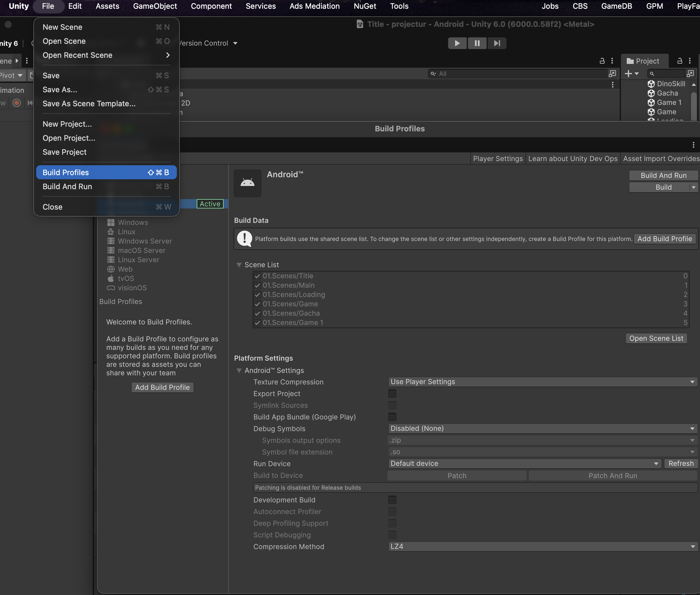
Task: Click the Refresh button for Run Device
Action: tap(681, 463)
